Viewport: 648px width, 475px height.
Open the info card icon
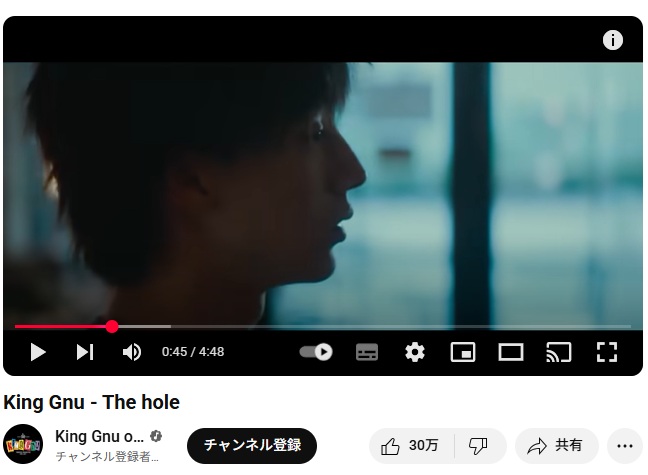[x=612, y=40]
